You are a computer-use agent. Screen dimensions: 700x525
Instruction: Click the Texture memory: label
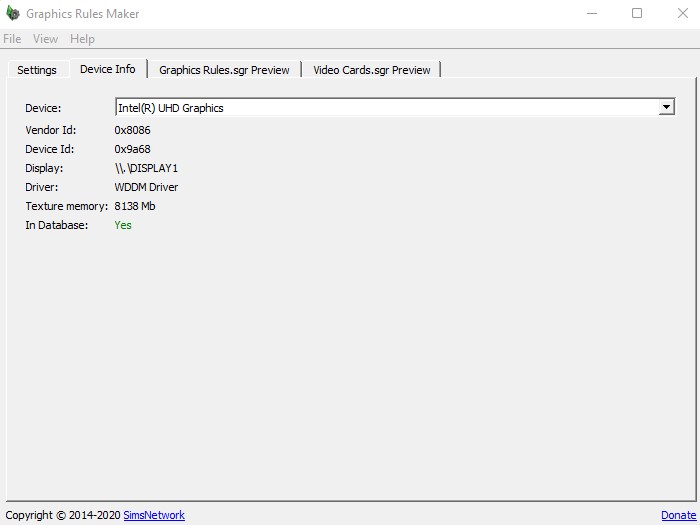pos(67,206)
